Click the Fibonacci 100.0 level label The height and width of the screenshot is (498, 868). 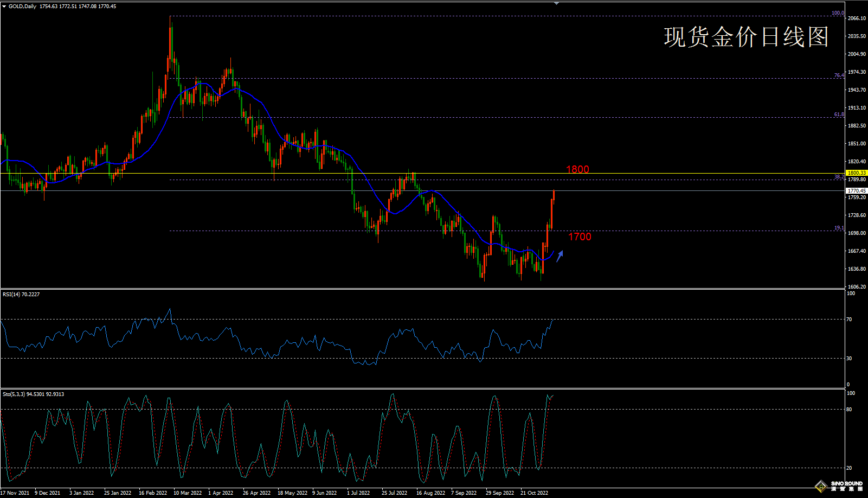[x=838, y=13]
